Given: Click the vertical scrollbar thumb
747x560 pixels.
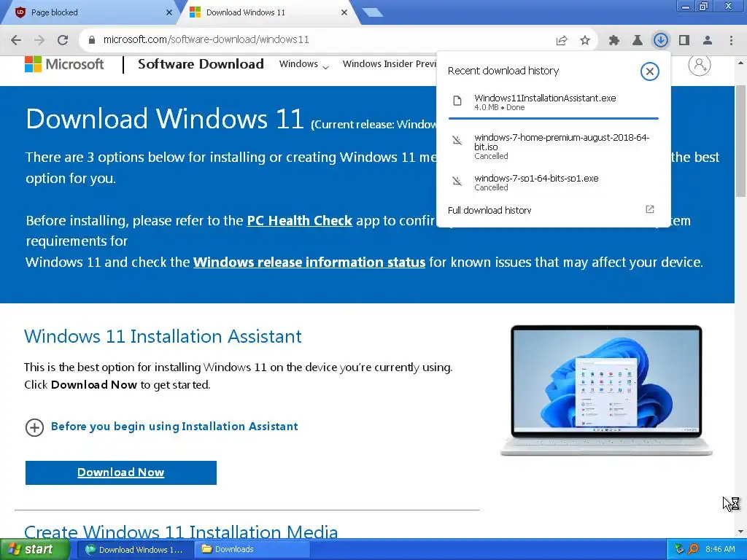Looking at the screenshot, I should (x=741, y=141).
